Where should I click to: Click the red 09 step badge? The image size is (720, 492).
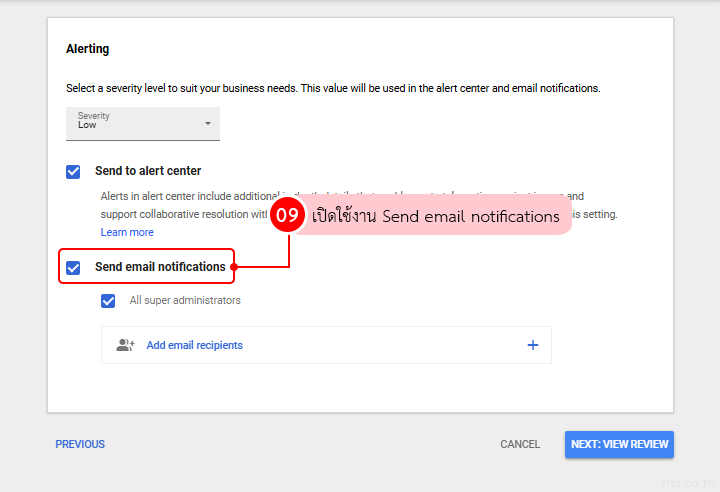[288, 216]
